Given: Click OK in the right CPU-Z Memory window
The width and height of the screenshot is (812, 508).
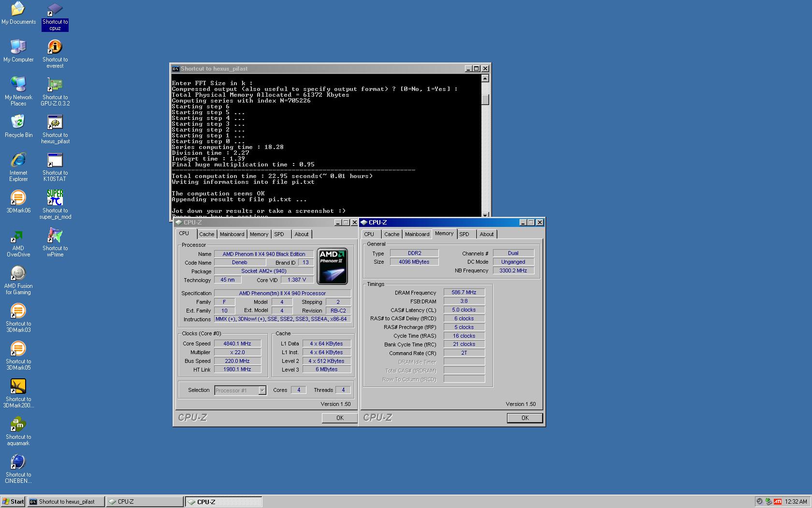Looking at the screenshot, I should pos(525,418).
